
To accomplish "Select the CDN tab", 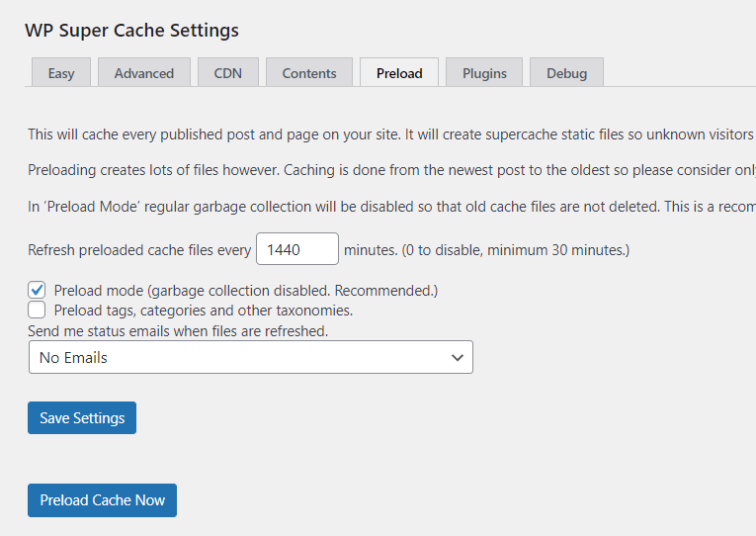I will (x=228, y=73).
